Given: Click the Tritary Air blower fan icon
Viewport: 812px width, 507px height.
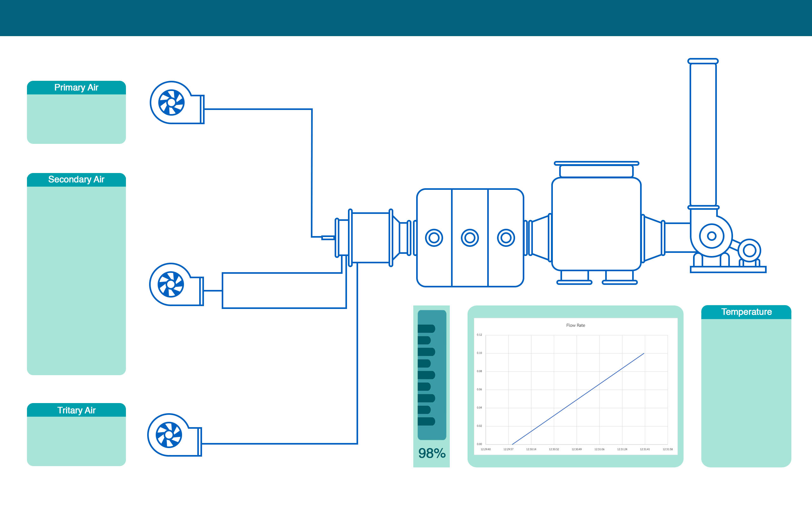Looking at the screenshot, I should tap(169, 435).
